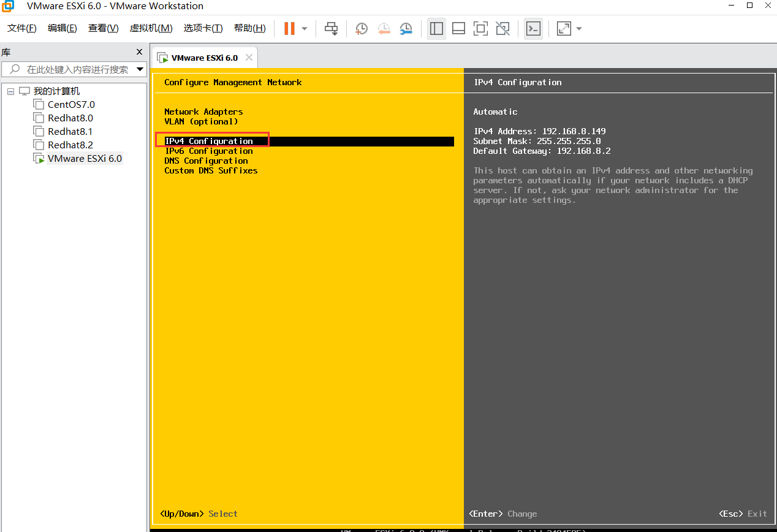Open the 查看(V) menu
This screenshot has width=777, height=532.
click(104, 28)
